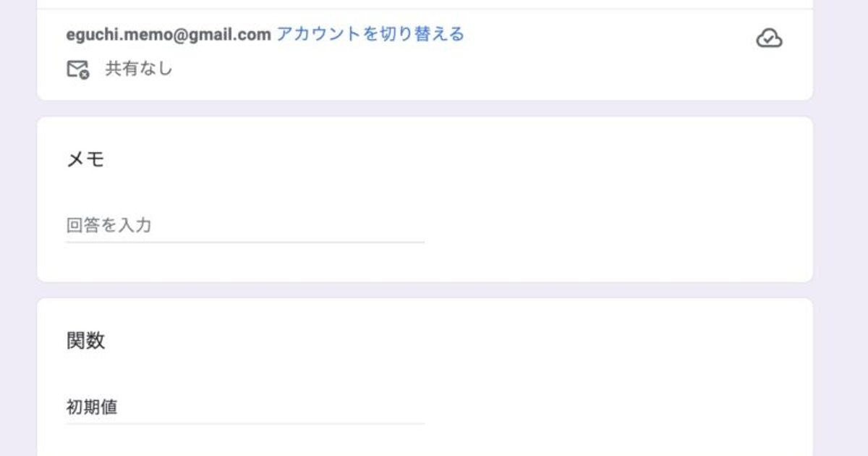Click purple margin right of 関数 card
Image resolution: width=868 pixels, height=456 pixels.
[841, 376]
